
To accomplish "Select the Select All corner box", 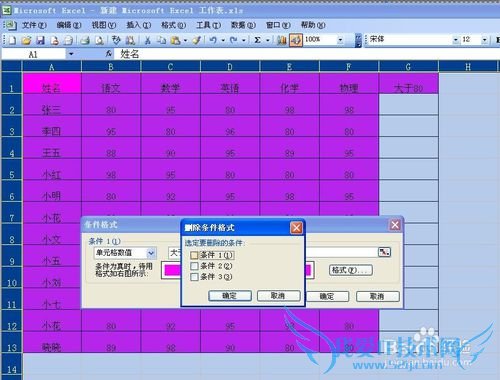I will click(12, 67).
